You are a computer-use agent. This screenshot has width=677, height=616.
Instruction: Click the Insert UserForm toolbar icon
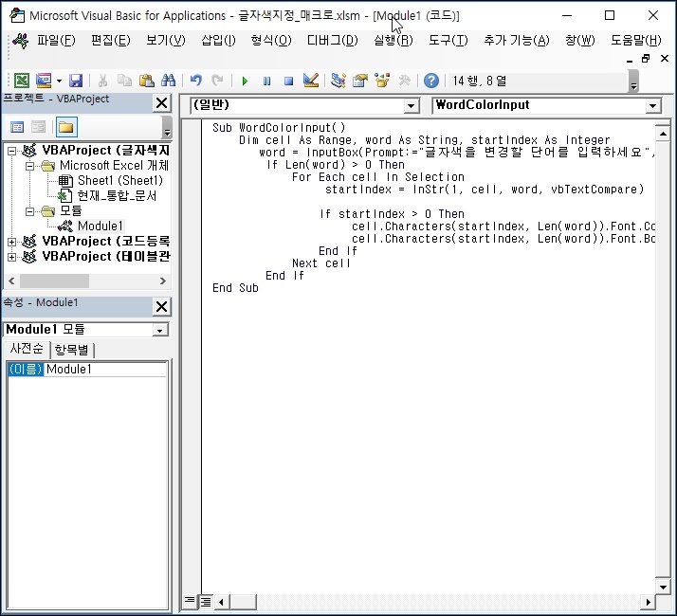[x=44, y=81]
